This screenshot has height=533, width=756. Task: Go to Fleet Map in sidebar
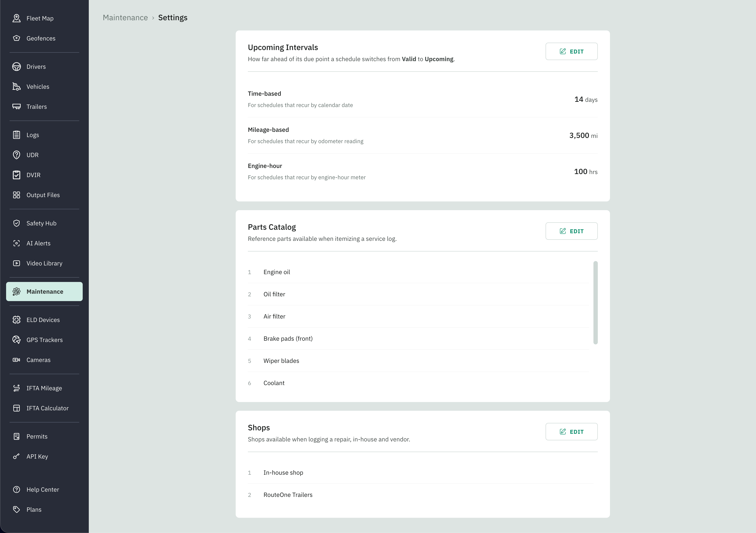click(x=44, y=18)
